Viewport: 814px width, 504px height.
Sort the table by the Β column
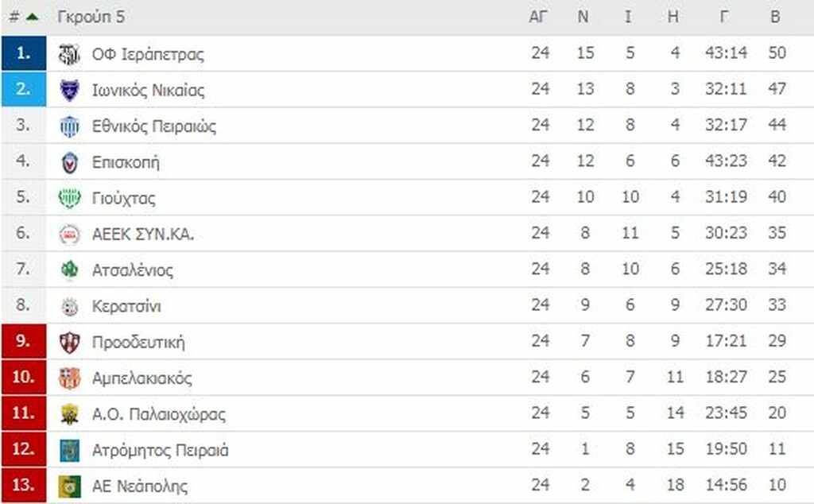(x=774, y=15)
